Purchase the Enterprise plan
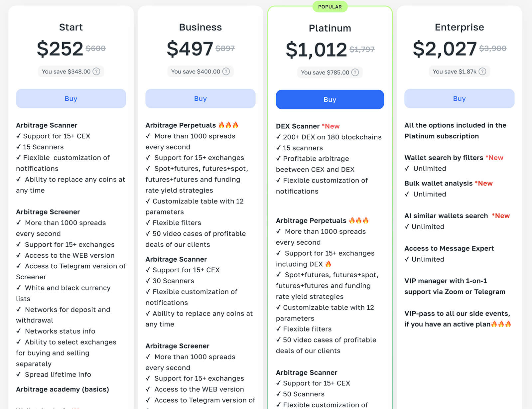The image size is (532, 409). (x=459, y=98)
